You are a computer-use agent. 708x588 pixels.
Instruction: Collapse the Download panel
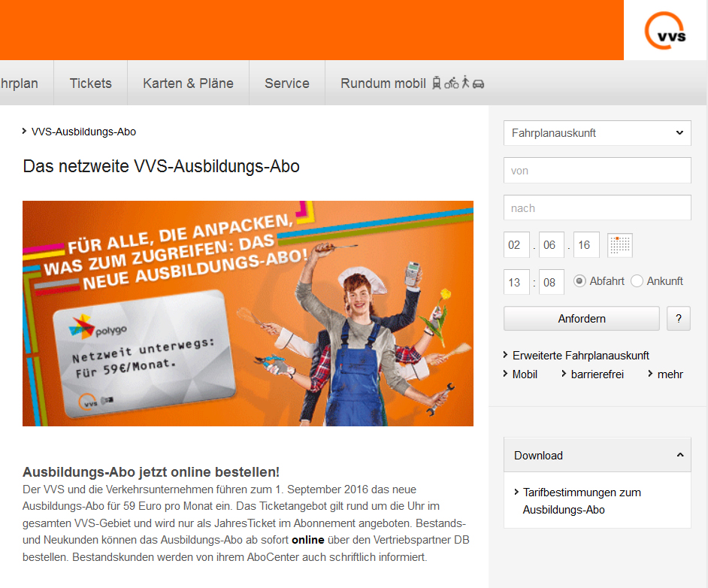[x=597, y=455]
